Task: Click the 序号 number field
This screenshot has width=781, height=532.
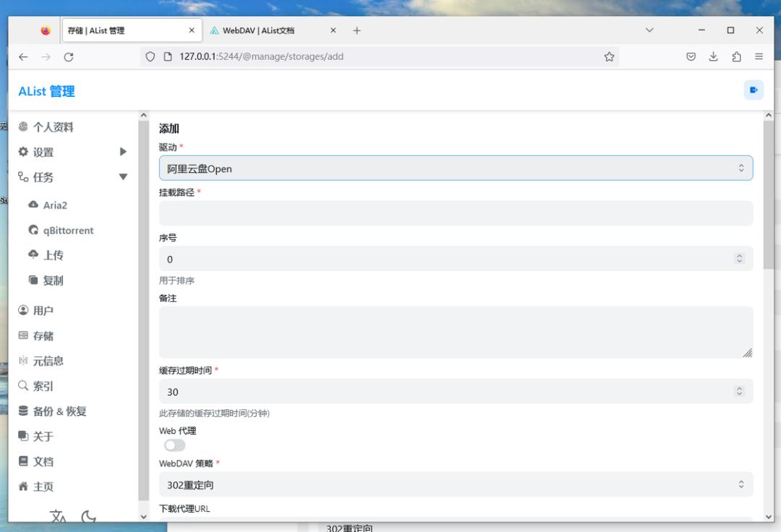Action: coord(456,259)
